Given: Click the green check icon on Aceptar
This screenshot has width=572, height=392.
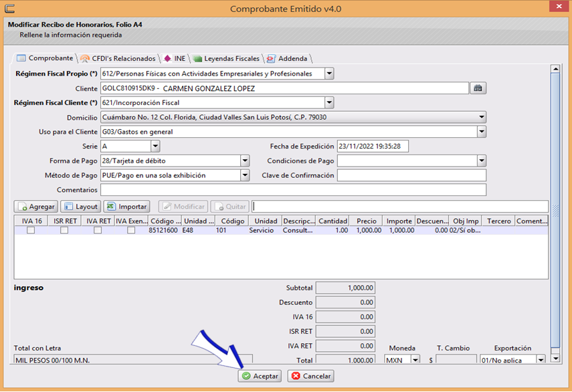Looking at the screenshot, I should click(x=247, y=376).
